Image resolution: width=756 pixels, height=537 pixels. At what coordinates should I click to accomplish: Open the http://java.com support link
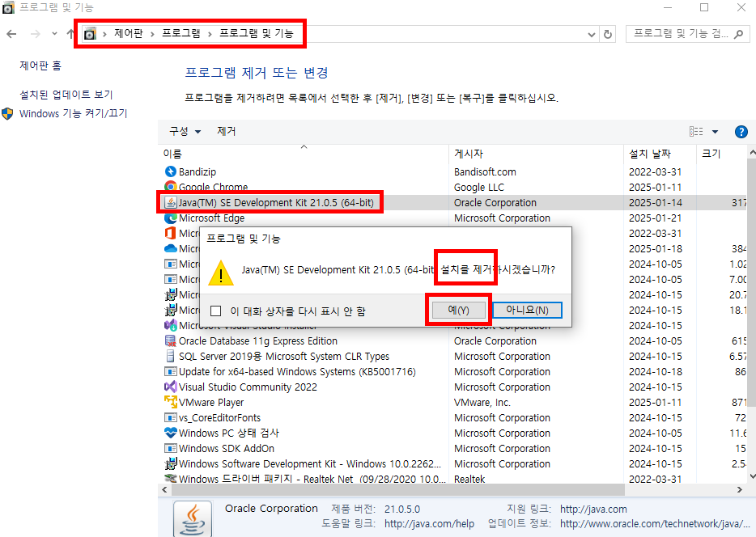(x=593, y=509)
